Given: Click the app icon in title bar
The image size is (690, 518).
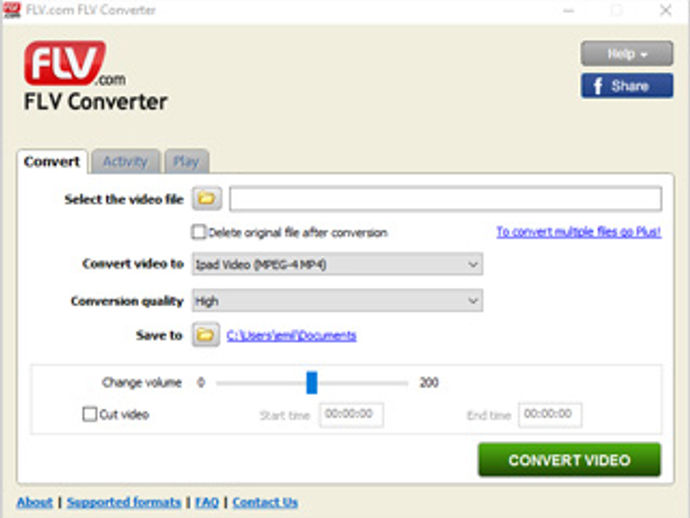Looking at the screenshot, I should (x=12, y=10).
